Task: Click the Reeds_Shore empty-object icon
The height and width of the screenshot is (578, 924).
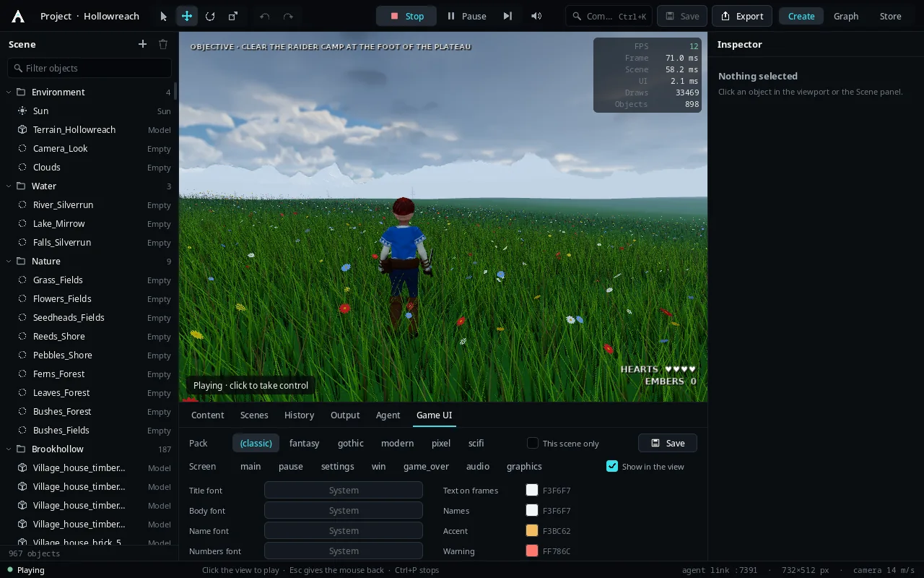Action: point(22,336)
